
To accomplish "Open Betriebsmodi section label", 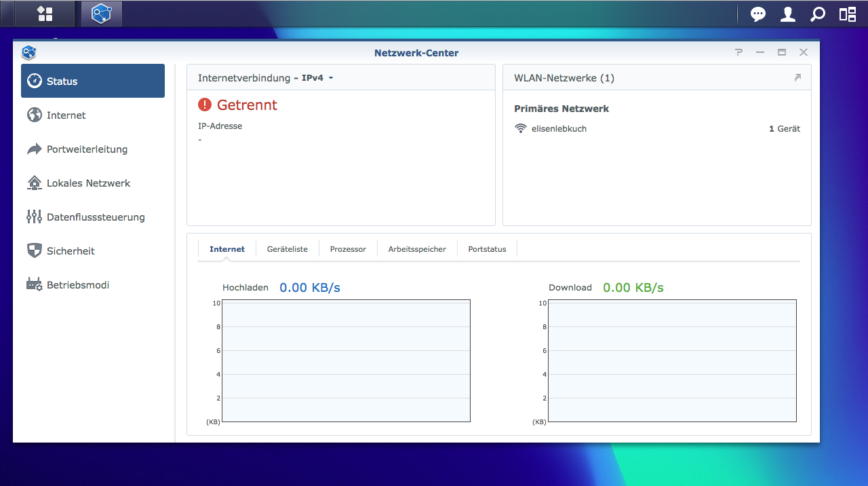I will pyautogui.click(x=78, y=285).
